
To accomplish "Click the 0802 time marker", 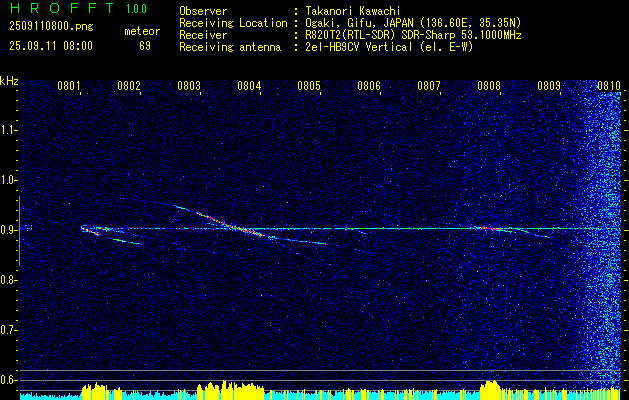I will coord(129,85).
